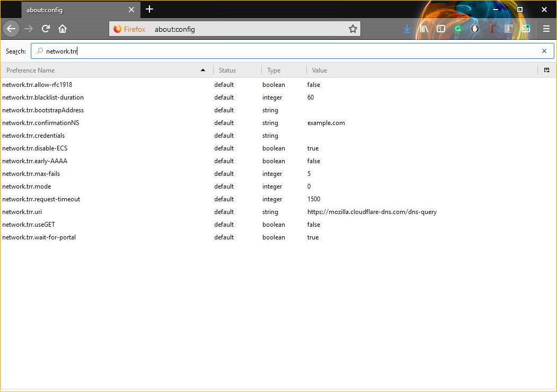
Task: Clear the preference search field
Action: point(544,51)
